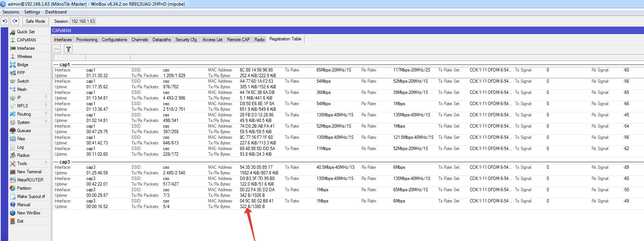This screenshot has height=241, width=644.
Task: Expand the Routing submenu arrow
Action: [46, 114]
